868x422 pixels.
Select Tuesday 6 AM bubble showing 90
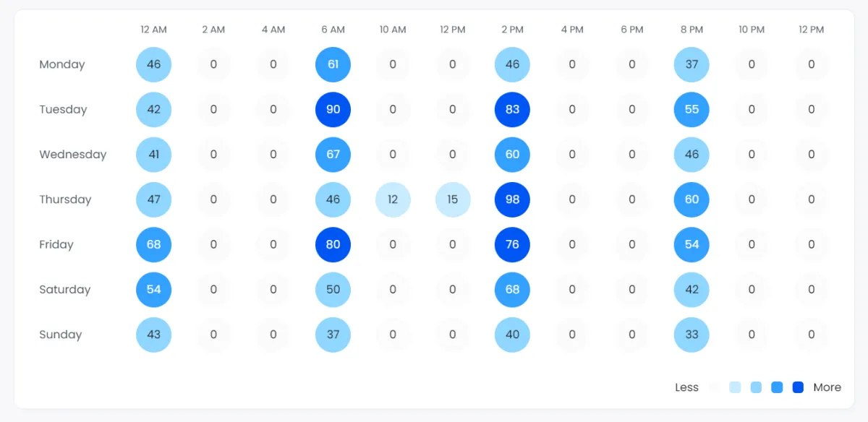pos(333,110)
